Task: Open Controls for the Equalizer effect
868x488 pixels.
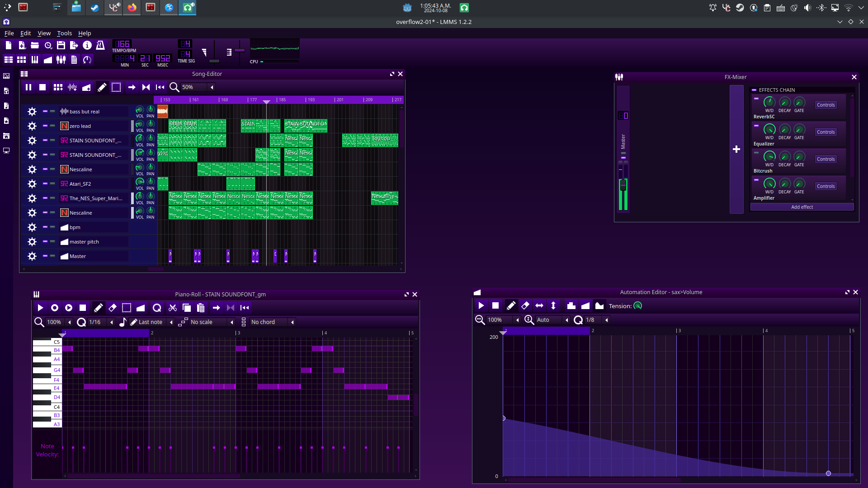Action: 826,132
